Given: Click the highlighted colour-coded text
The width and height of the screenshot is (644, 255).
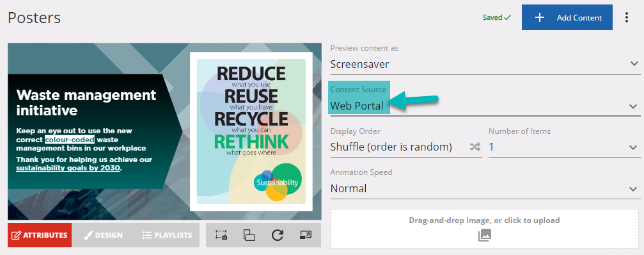Looking at the screenshot, I should click(x=70, y=140).
